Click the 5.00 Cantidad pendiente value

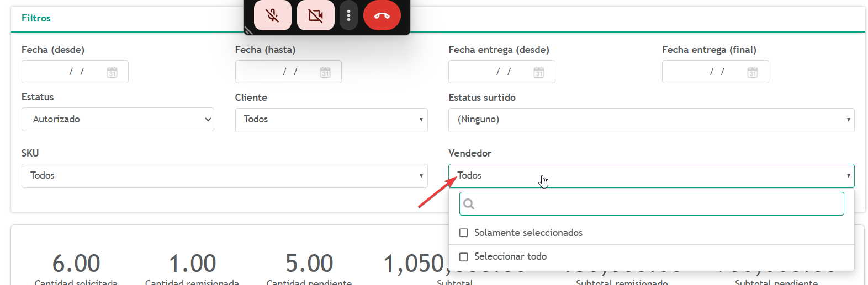309,264
